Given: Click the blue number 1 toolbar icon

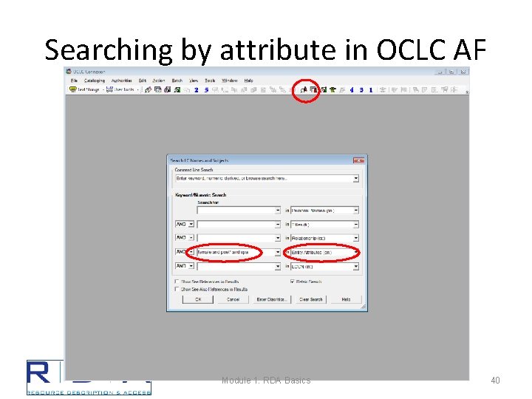Looking at the screenshot, I should click(371, 90).
